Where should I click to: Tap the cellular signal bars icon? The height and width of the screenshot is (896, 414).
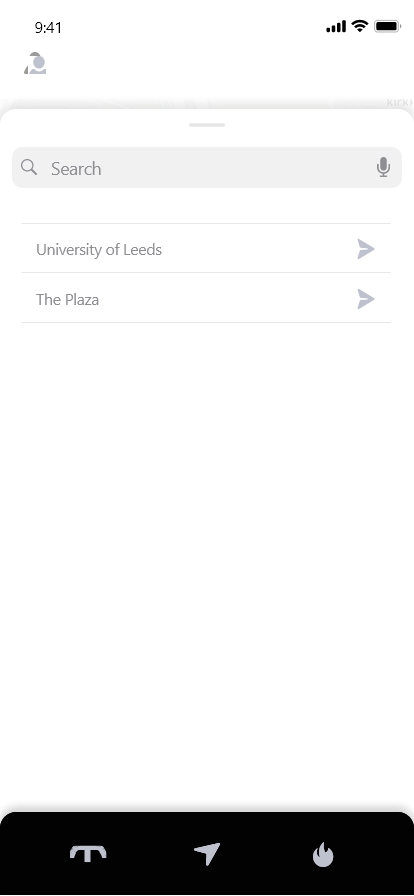(x=336, y=26)
